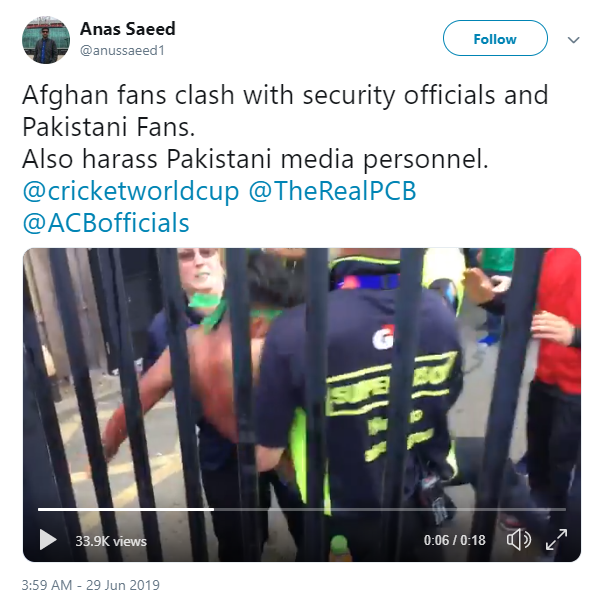Click the 0:06 / 0:18 time display
The image size is (610, 604).
[454, 540]
